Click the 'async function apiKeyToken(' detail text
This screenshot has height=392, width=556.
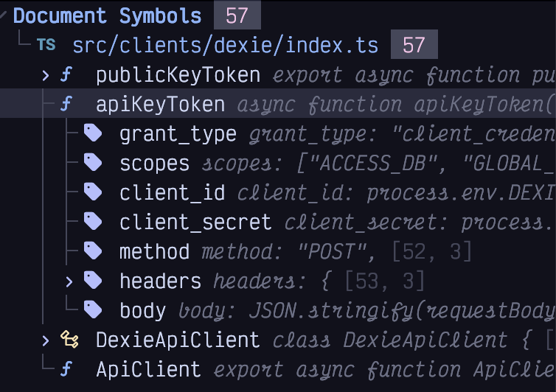click(x=396, y=105)
